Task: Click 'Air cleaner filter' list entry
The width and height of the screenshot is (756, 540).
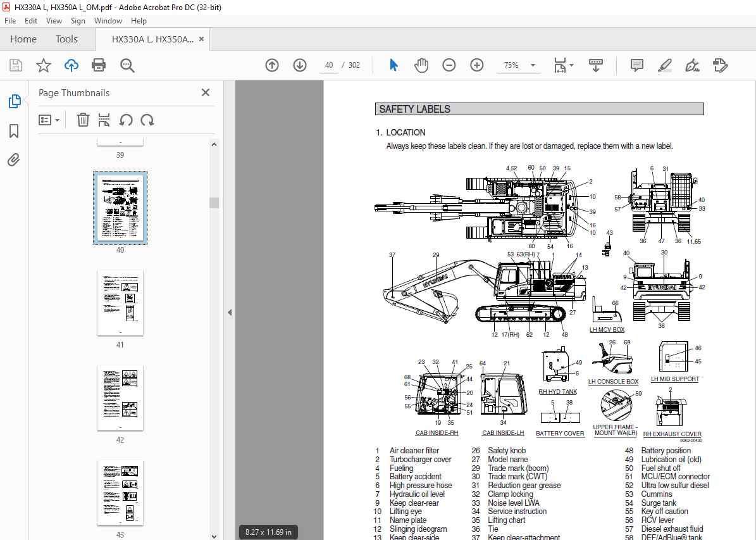Action: pos(414,450)
